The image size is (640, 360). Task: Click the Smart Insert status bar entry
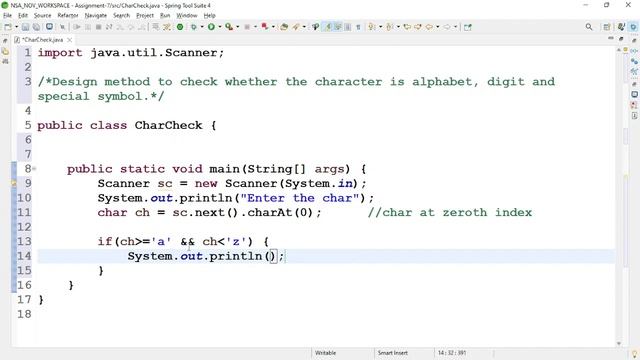click(392, 353)
